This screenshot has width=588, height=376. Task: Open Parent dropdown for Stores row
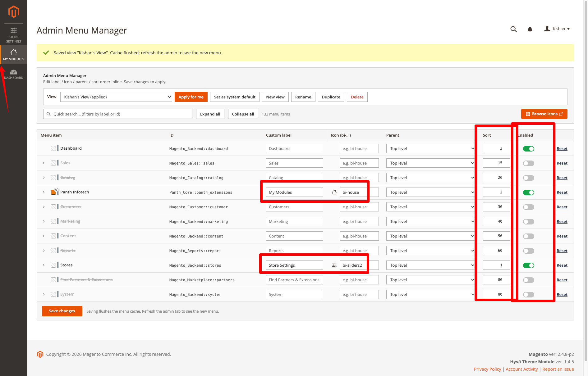click(431, 265)
